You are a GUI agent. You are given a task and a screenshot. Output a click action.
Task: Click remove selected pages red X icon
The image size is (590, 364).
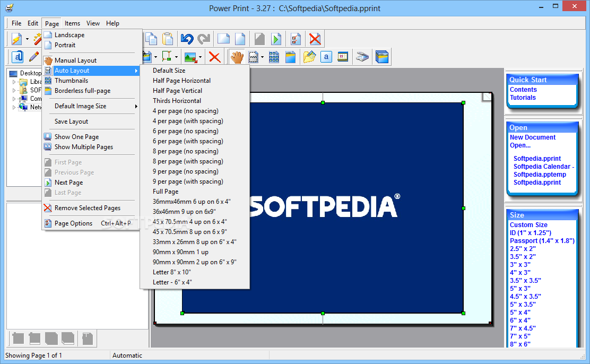315,39
